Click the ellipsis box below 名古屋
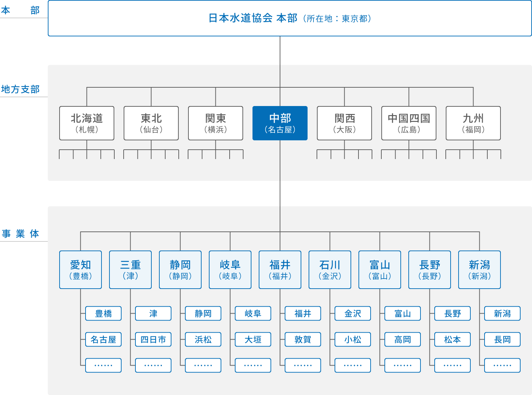This screenshot has height=395, width=532. 103,366
